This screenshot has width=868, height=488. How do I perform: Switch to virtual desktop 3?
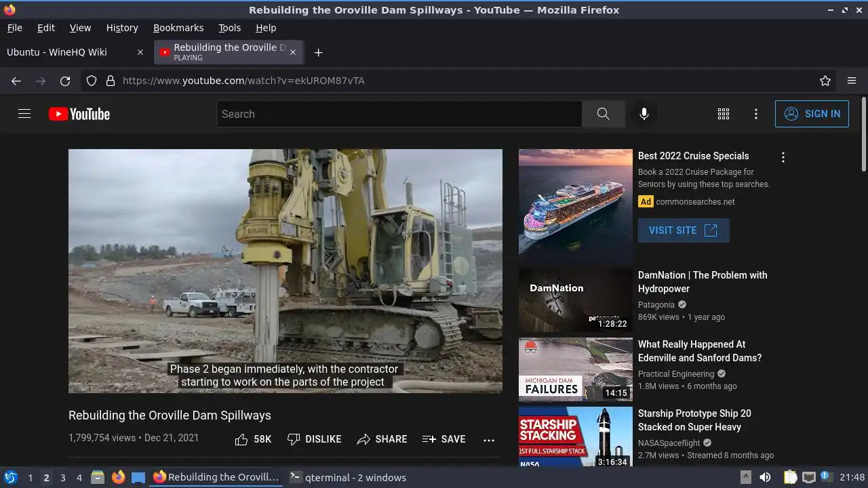coord(62,477)
